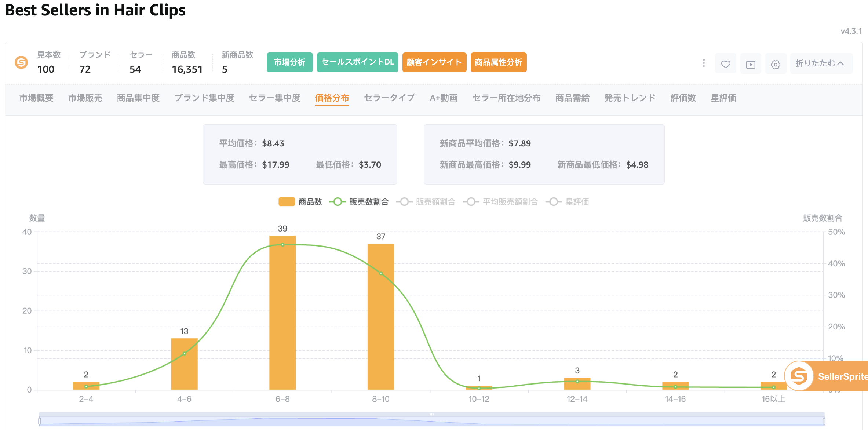Click the heart favorite icon
The height and width of the screenshot is (430, 868).
coord(725,64)
